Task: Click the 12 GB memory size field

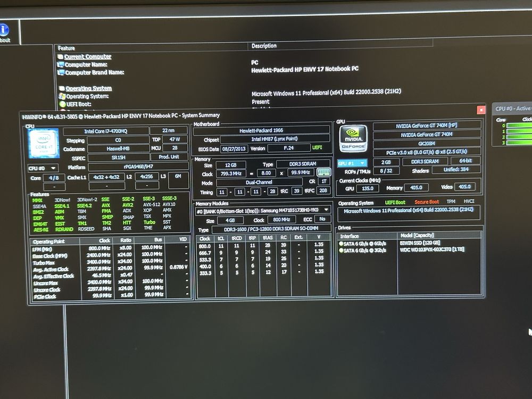Action: coord(231,165)
